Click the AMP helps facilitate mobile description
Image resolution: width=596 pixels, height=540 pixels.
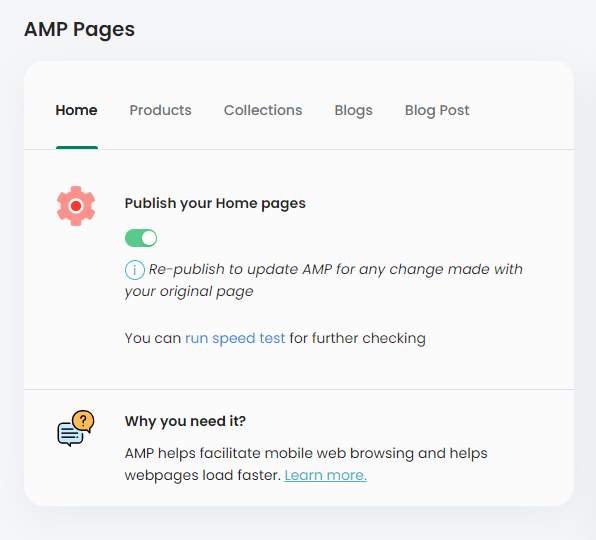306,464
